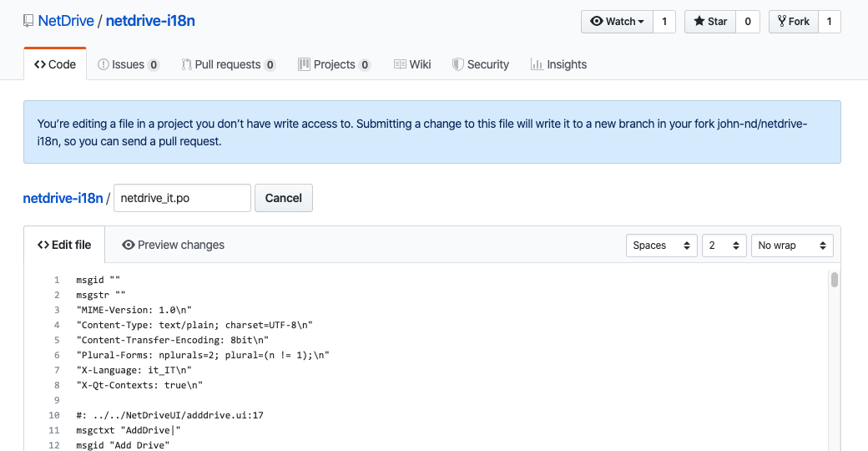Click the stargazers count 0
The image size is (868, 451).
coord(748,22)
